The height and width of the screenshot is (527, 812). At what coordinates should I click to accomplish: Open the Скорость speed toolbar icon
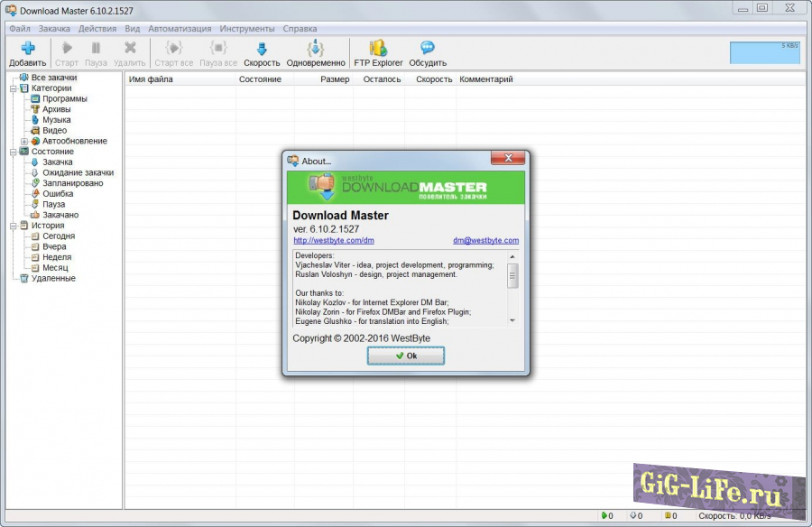coord(262,49)
